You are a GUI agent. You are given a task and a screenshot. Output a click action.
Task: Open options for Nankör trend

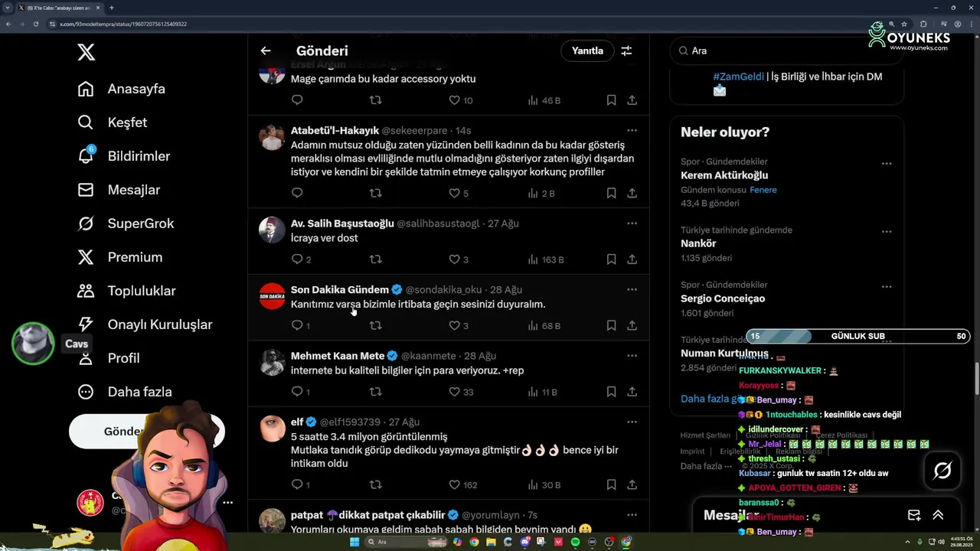(886, 231)
